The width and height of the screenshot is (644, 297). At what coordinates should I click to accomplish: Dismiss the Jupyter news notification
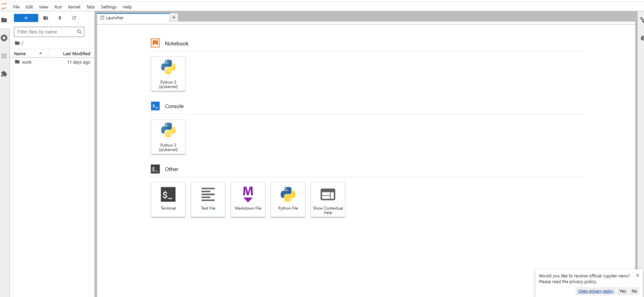tap(638, 275)
